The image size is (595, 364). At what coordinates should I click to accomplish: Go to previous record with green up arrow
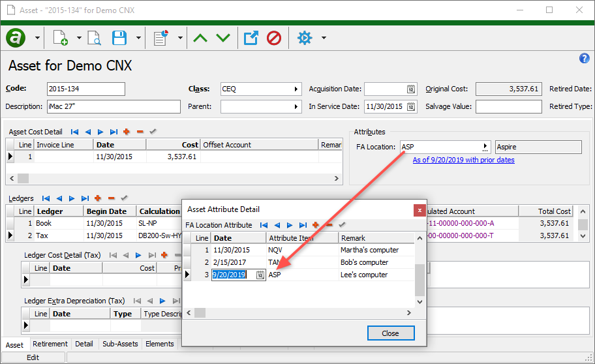pos(200,38)
